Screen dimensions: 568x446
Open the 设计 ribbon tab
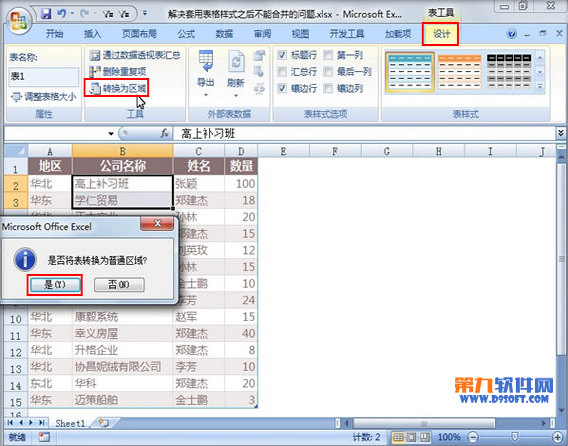coord(441,34)
